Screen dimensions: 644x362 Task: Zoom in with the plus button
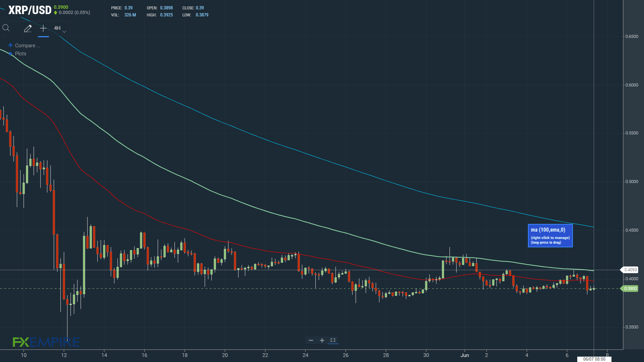pos(322,340)
